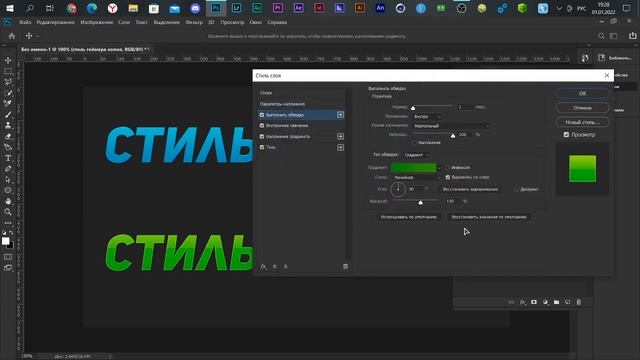Open Adobe Illustrator from the taskbar
This screenshot has width=640, height=360.
point(360,8)
